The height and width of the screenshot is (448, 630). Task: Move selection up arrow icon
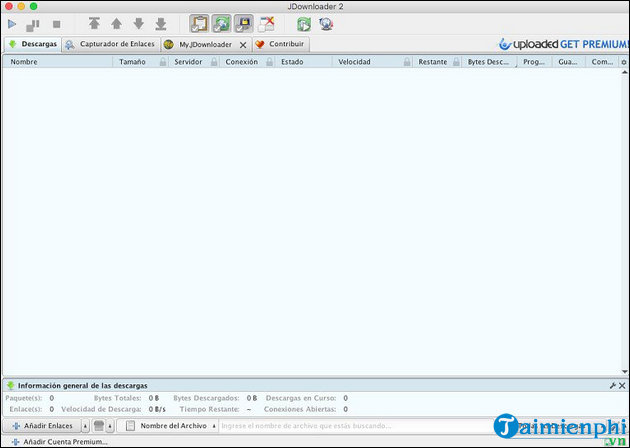117,24
